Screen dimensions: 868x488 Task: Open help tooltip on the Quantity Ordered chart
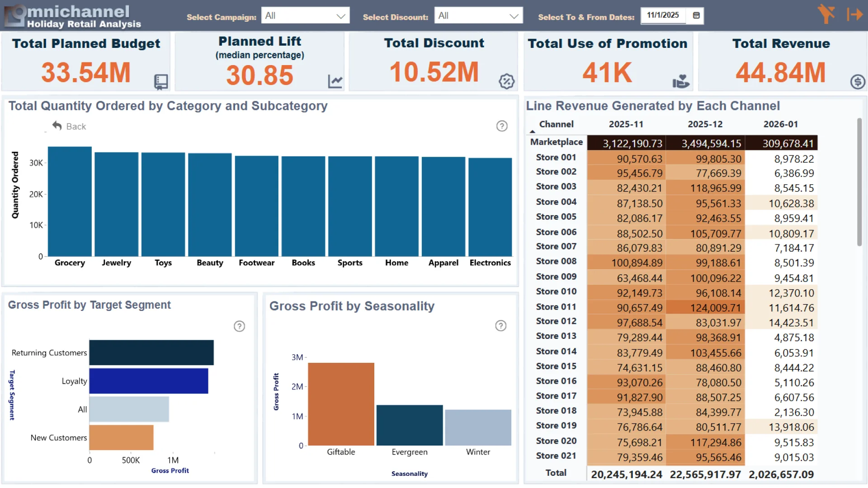pos(502,126)
